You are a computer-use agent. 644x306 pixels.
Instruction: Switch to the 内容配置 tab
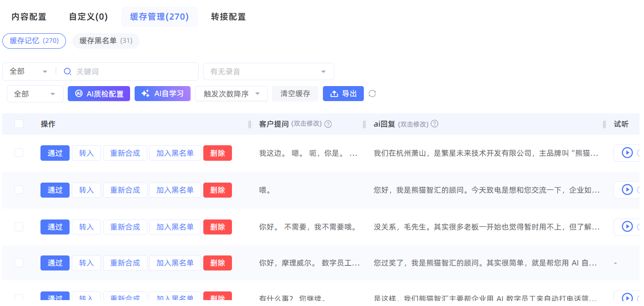[x=29, y=17]
